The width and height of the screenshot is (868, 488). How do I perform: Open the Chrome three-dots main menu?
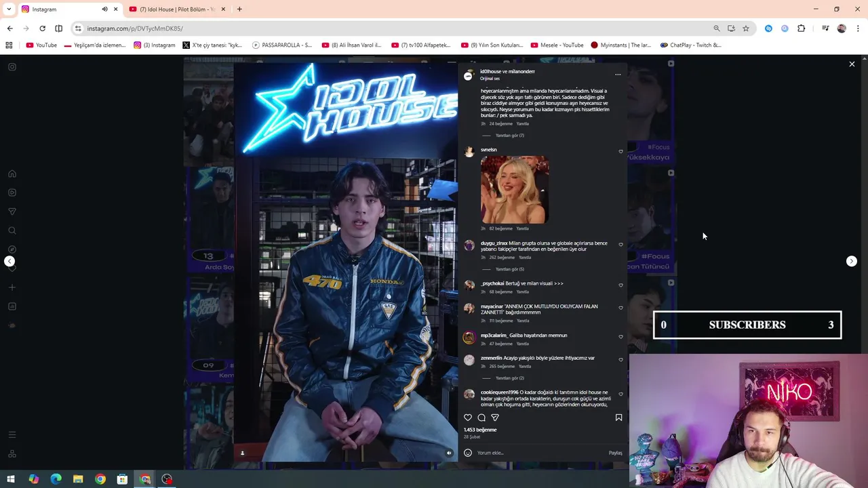tap(858, 28)
